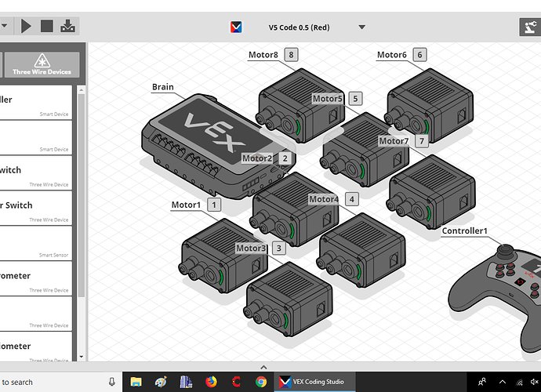Click the Controller1 label
The width and height of the screenshot is (541, 392).
pos(464,230)
